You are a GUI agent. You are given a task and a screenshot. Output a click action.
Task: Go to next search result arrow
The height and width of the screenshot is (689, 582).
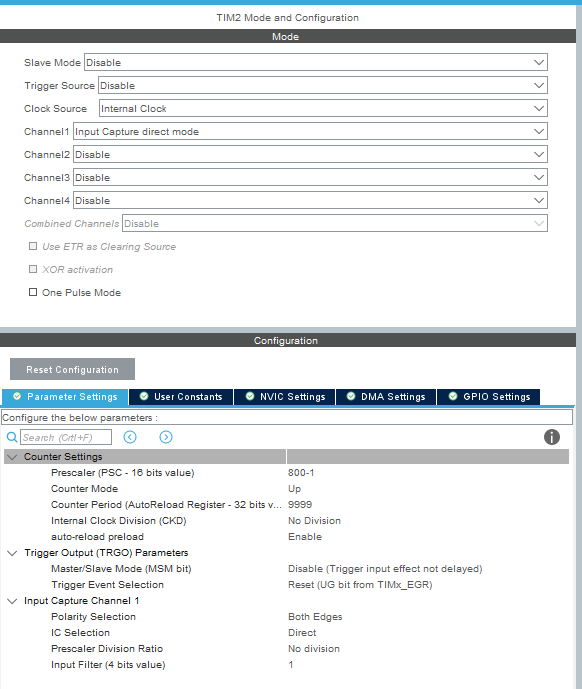166,437
